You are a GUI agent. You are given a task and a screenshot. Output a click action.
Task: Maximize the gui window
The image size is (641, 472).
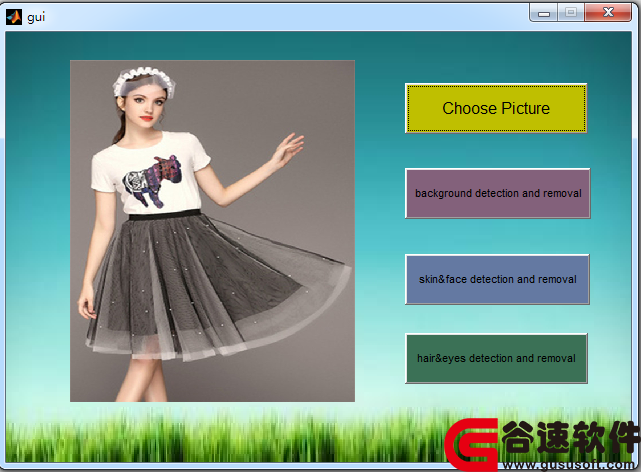571,13
